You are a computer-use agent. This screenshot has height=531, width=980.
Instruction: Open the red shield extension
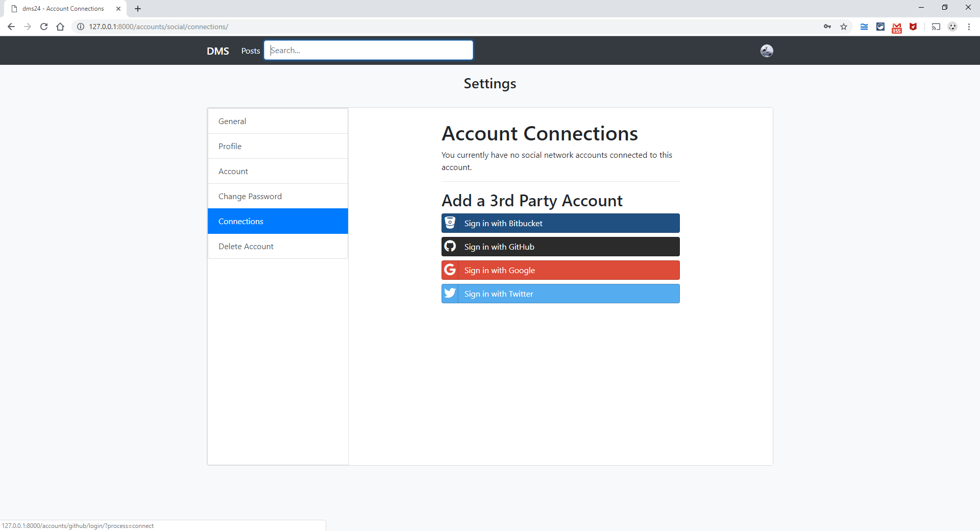(x=913, y=27)
